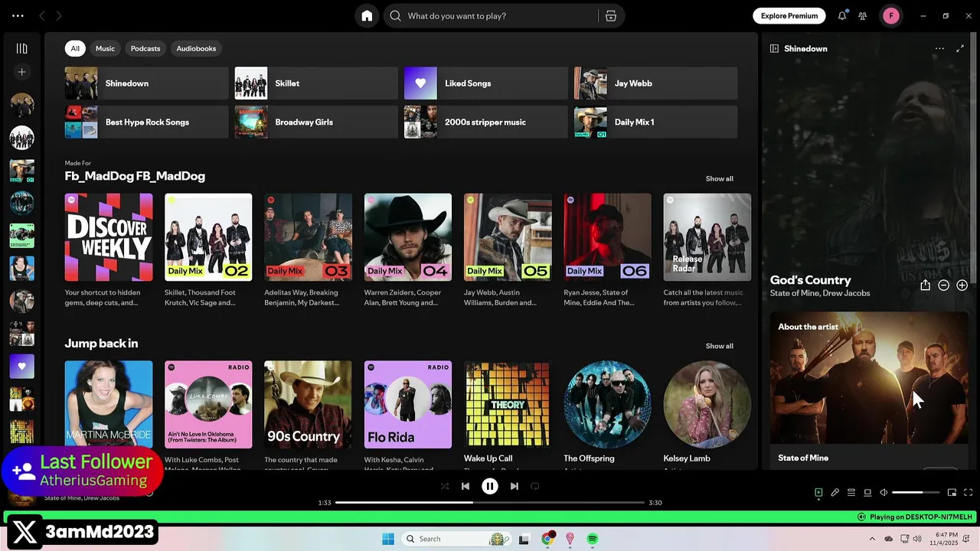
Task: Open the Shinedown shortcut tile
Action: pos(146,83)
